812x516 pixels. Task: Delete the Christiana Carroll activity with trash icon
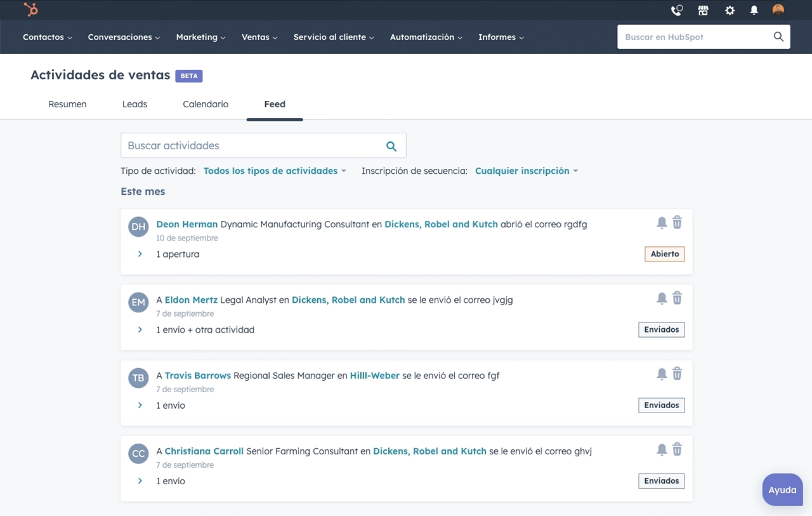click(x=677, y=449)
